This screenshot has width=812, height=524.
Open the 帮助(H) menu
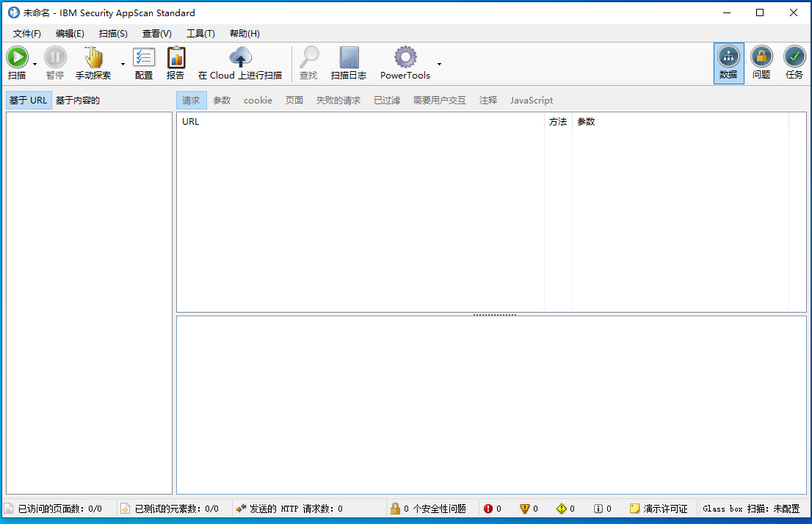(244, 34)
